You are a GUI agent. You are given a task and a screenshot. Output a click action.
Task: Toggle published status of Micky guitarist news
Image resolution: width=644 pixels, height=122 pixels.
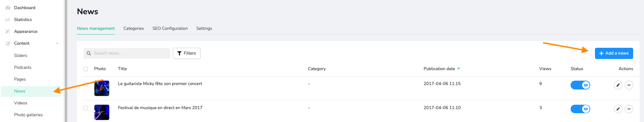point(580,85)
